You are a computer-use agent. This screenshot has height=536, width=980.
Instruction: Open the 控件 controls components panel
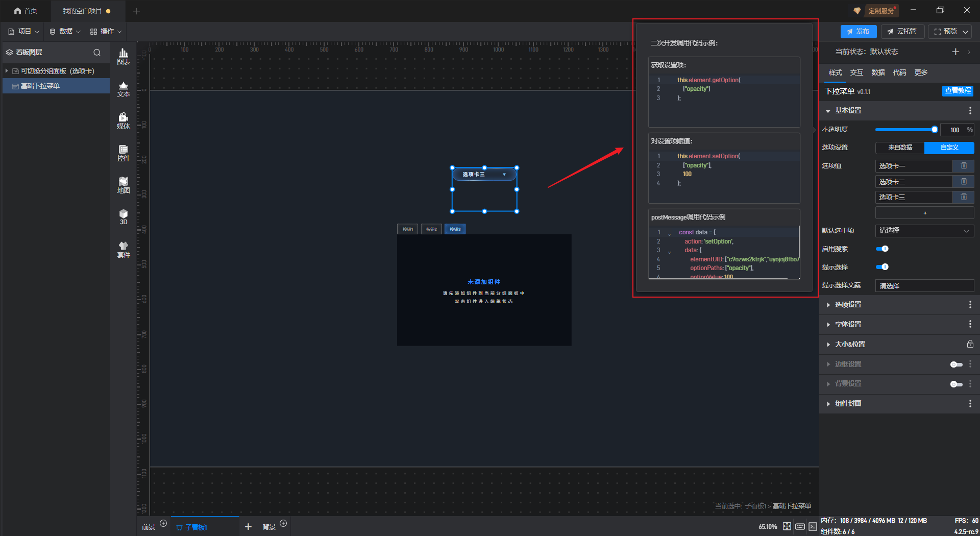tap(124, 153)
